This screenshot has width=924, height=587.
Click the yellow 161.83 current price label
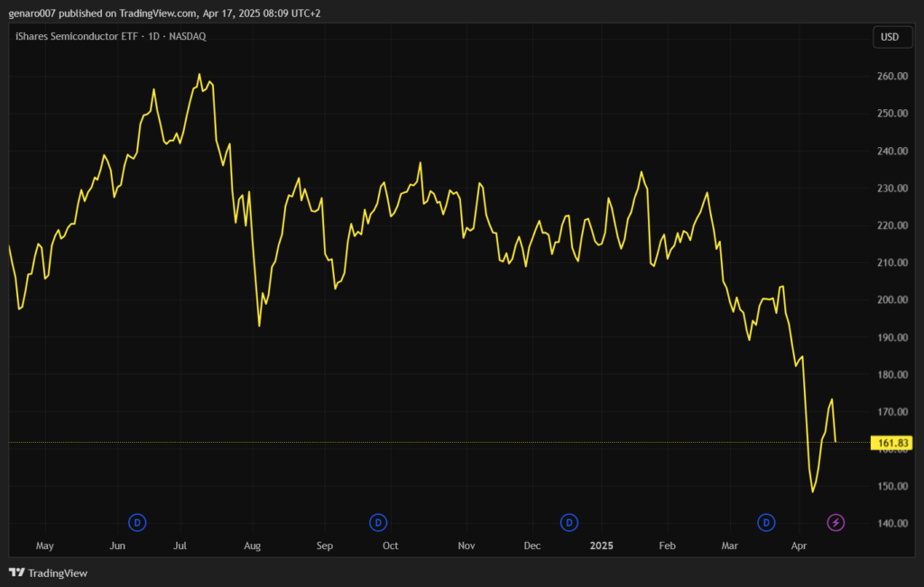[892, 443]
